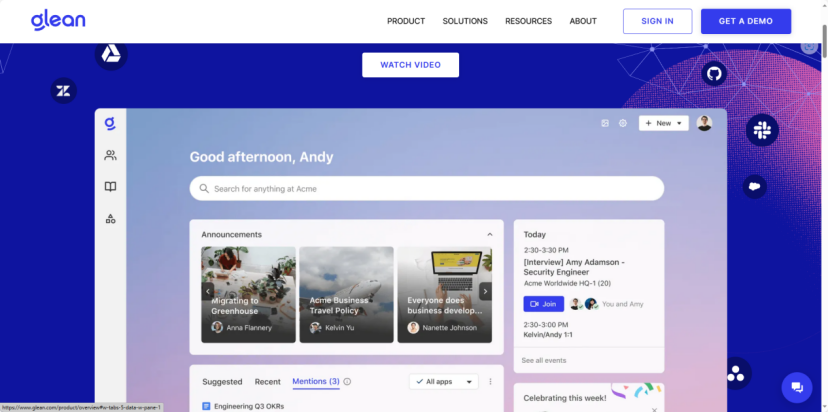Click the attendee avatars next to Join

[x=584, y=304]
